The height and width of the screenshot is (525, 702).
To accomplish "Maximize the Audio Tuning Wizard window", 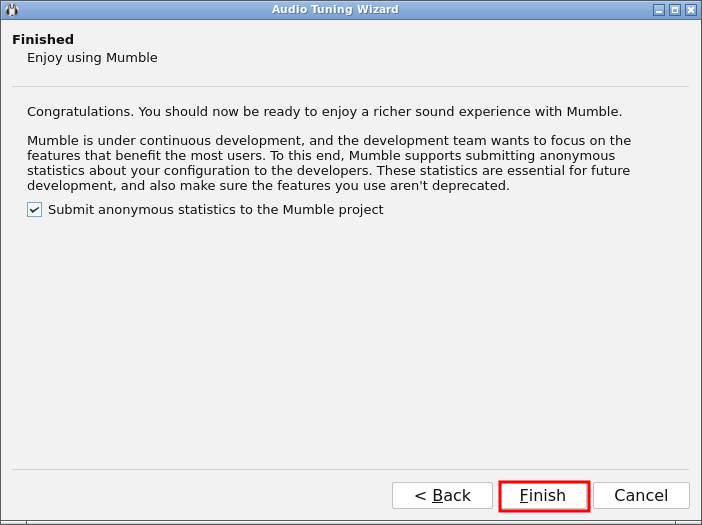I will pos(675,9).
